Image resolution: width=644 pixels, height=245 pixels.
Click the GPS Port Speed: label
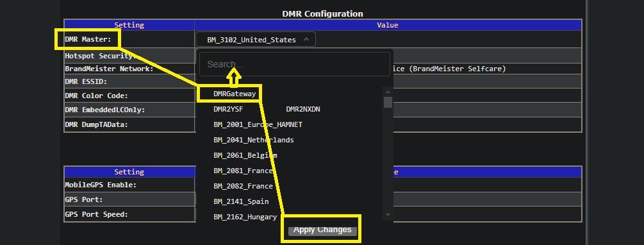tap(97, 215)
